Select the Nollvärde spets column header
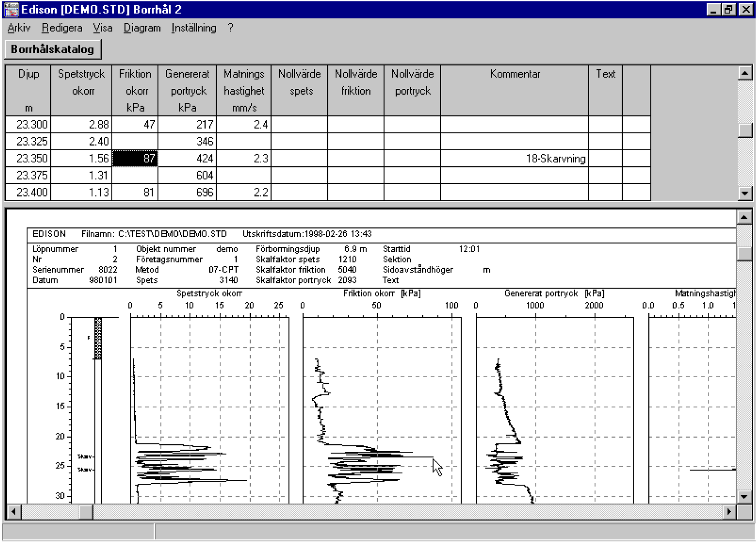 click(x=299, y=91)
